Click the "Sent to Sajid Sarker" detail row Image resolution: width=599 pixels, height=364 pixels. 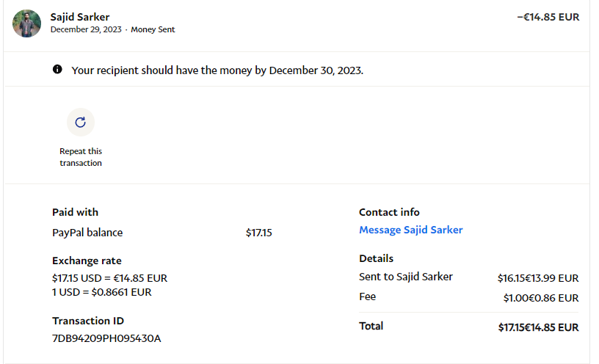(405, 277)
